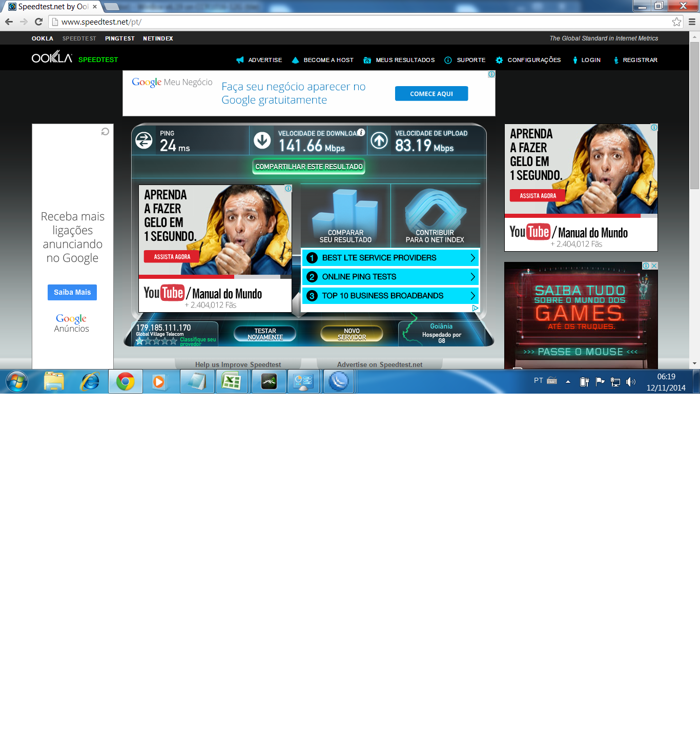
Task: Open the download speed info icon
Action: pos(361,132)
